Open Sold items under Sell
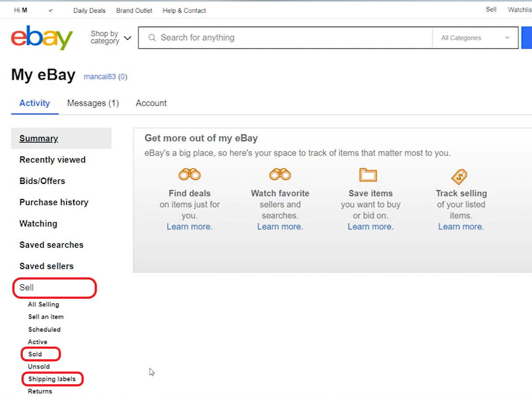Screen dimensions: 532x400 pos(35,354)
